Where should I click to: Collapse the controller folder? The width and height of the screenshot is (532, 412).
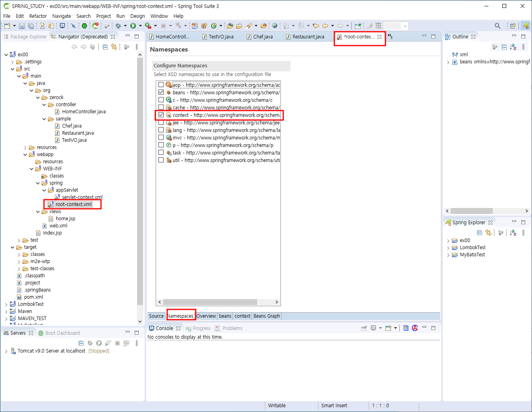tap(44, 105)
